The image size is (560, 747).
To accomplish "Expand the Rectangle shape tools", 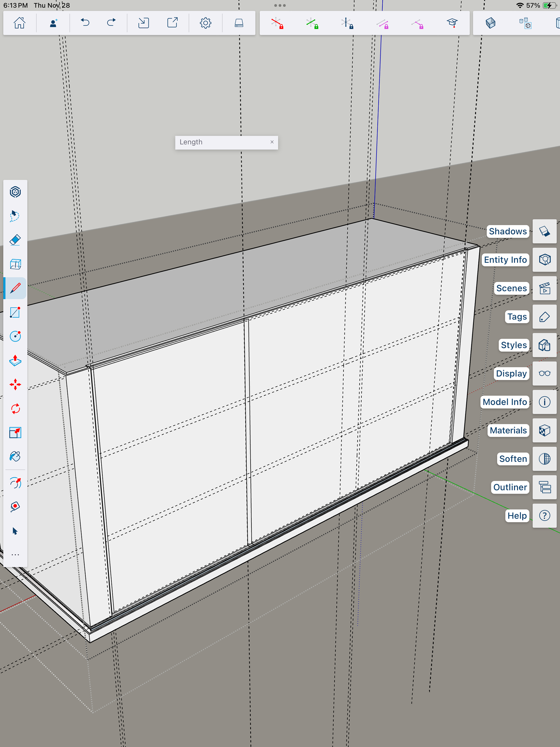I will (15, 312).
